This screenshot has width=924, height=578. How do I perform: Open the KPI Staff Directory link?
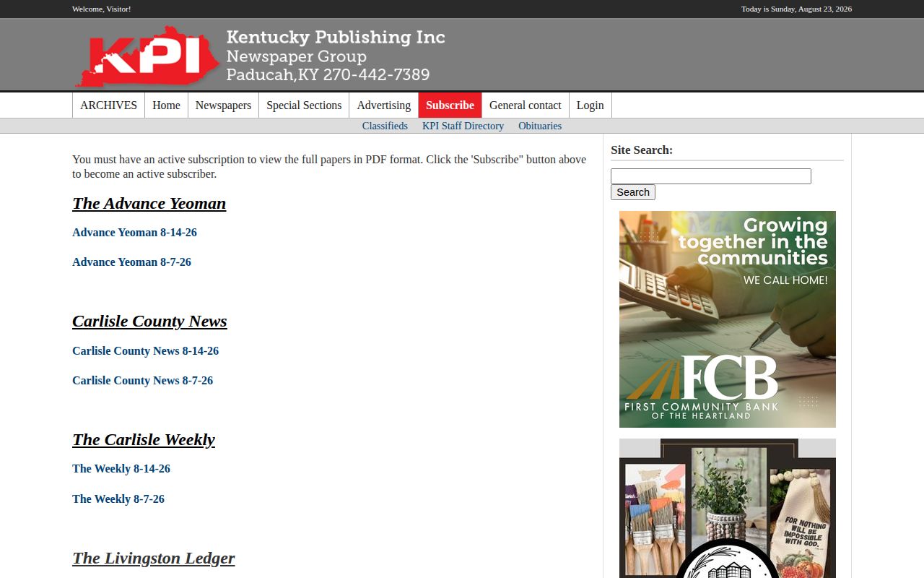463,126
